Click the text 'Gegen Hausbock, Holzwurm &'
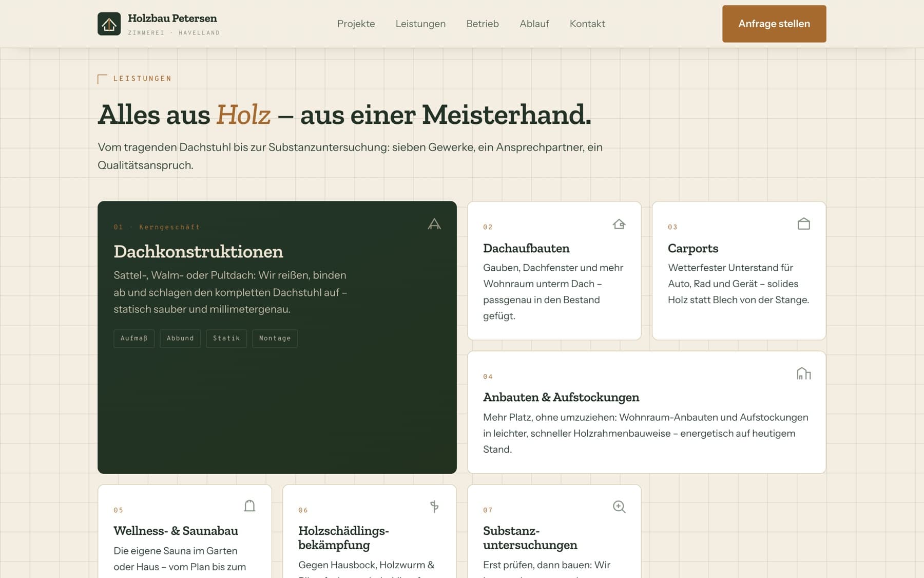Screen dimensions: 924x578 click(367, 565)
